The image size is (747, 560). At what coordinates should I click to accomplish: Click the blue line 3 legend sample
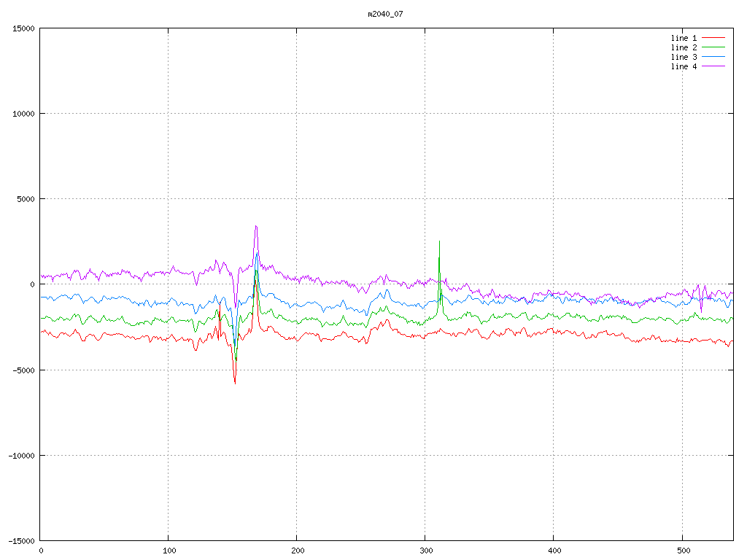click(713, 57)
